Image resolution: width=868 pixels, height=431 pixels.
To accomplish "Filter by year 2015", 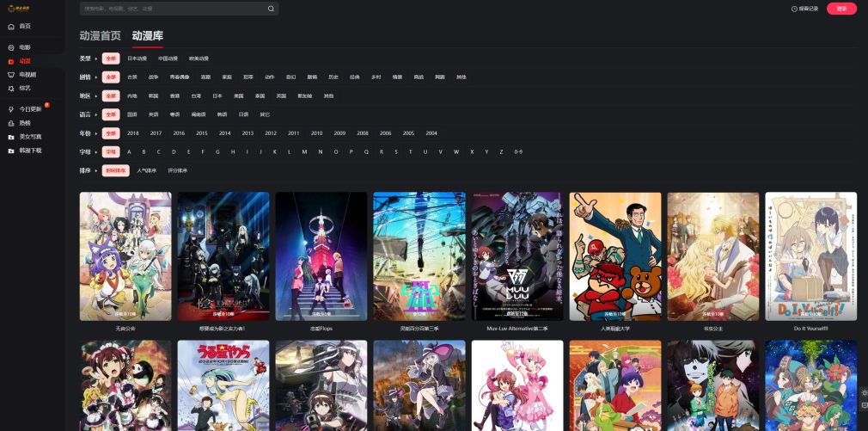I will tap(201, 133).
